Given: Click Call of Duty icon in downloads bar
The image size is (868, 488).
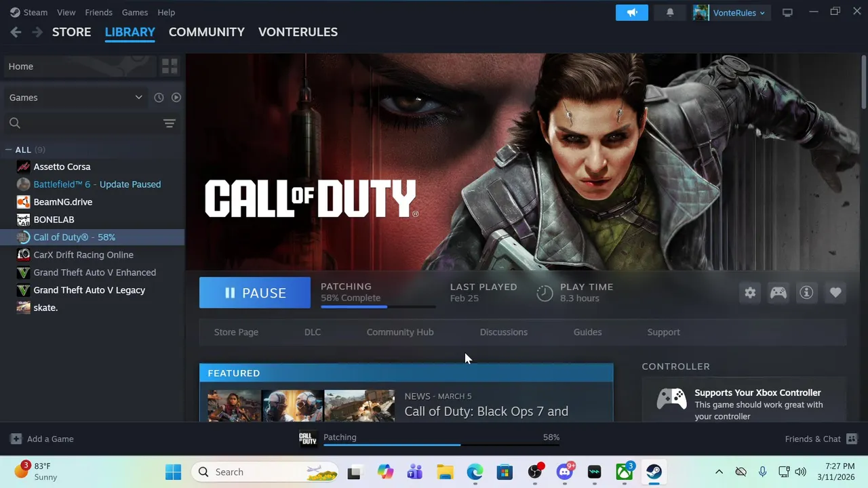Looking at the screenshot, I should [308, 439].
